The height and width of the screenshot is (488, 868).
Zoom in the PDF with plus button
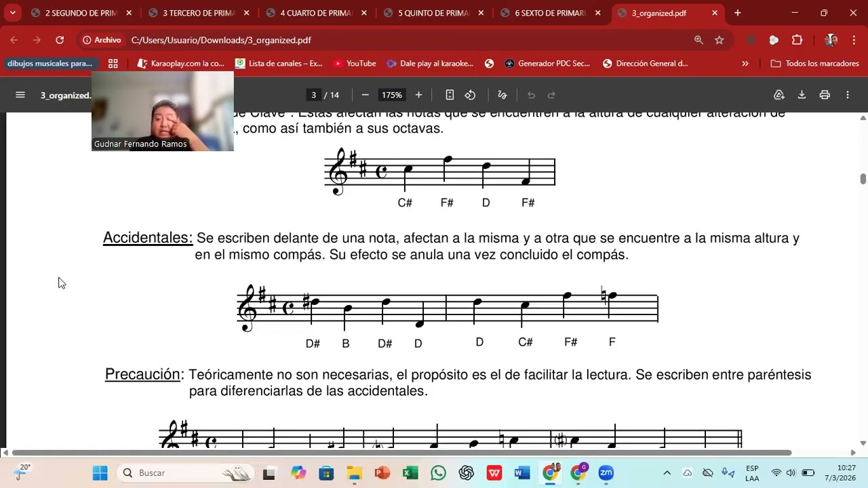pyautogui.click(x=418, y=95)
